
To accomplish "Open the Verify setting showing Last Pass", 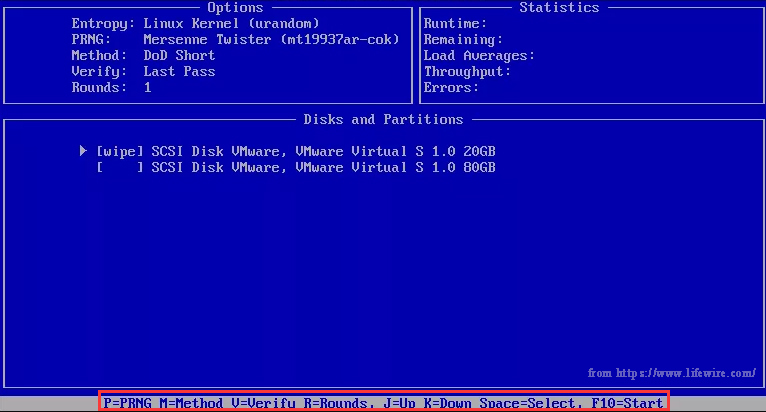I will (x=179, y=71).
